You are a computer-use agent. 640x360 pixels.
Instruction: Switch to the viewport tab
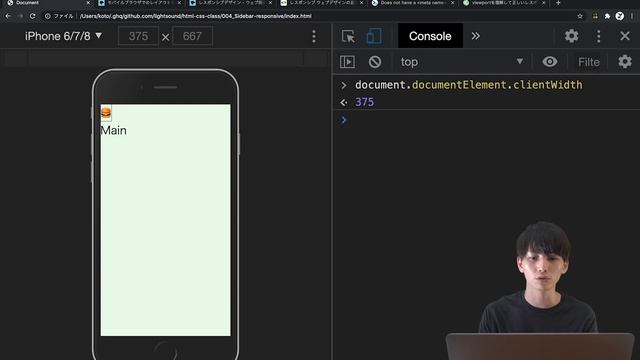504,3
